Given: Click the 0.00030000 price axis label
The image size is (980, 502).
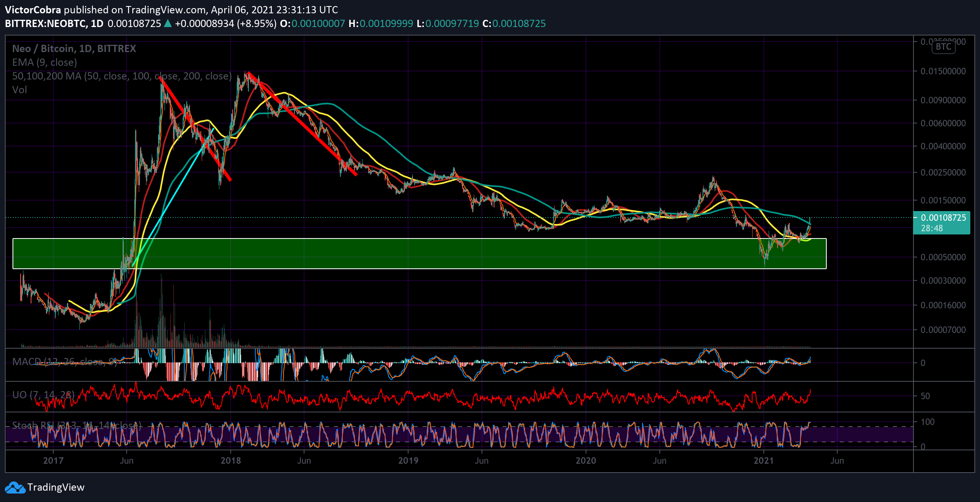Looking at the screenshot, I should click(943, 280).
